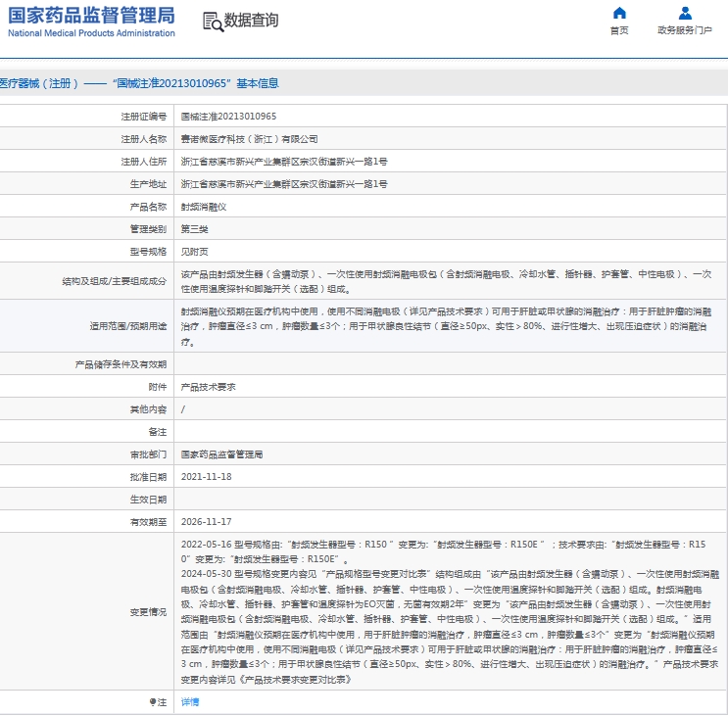Select registration number 国械注准20213010965 value
Screen dimensions: 728x716
pyautogui.click(x=228, y=116)
